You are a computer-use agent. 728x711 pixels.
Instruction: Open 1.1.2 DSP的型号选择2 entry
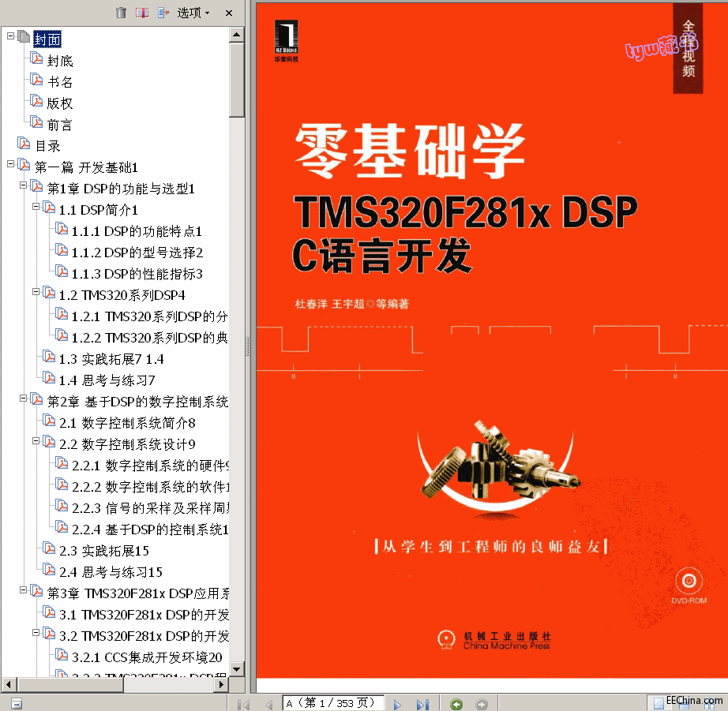click(137, 253)
